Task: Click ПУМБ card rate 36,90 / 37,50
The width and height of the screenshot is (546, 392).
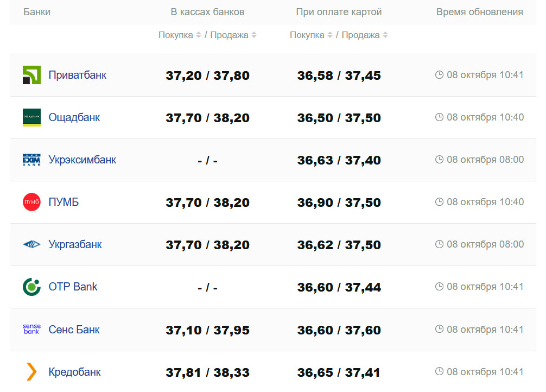Action: point(339,203)
